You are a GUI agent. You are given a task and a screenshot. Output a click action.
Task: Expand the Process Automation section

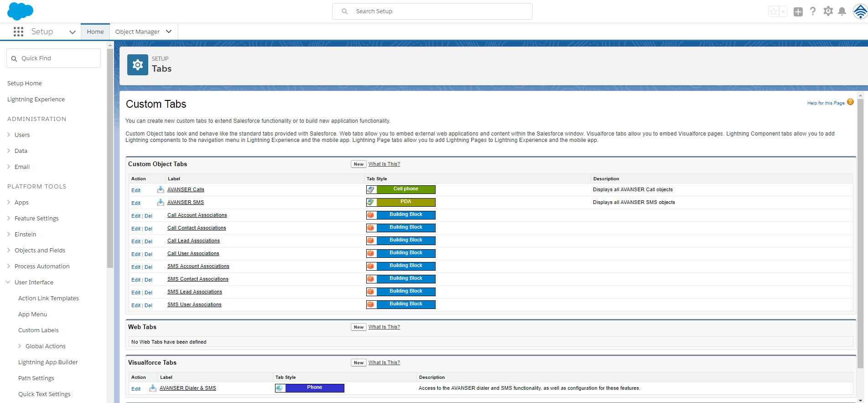tap(9, 266)
